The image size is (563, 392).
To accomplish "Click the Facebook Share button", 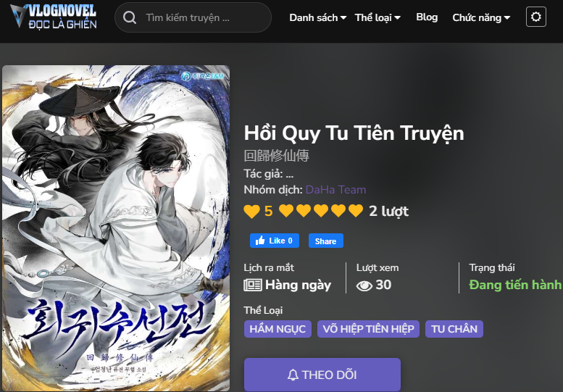I will (x=325, y=241).
